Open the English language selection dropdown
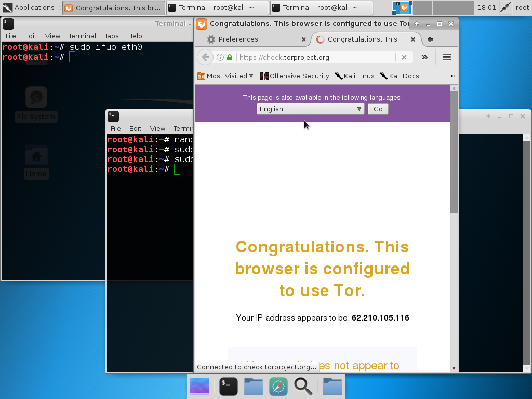 point(310,109)
